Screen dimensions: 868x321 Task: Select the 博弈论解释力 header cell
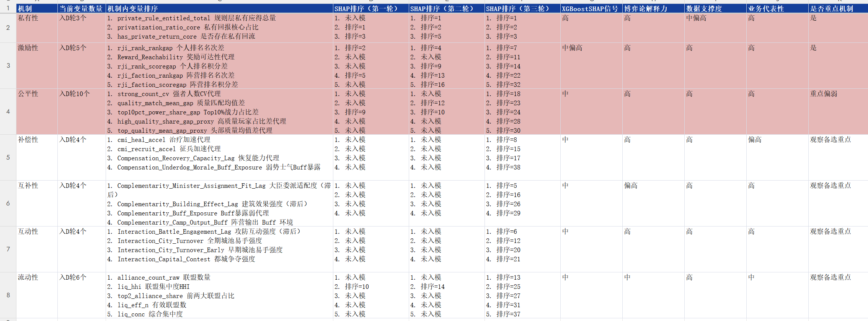pyautogui.click(x=653, y=8)
